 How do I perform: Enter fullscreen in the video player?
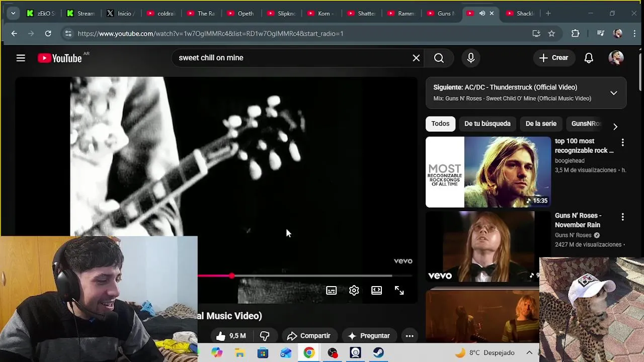[x=399, y=291]
